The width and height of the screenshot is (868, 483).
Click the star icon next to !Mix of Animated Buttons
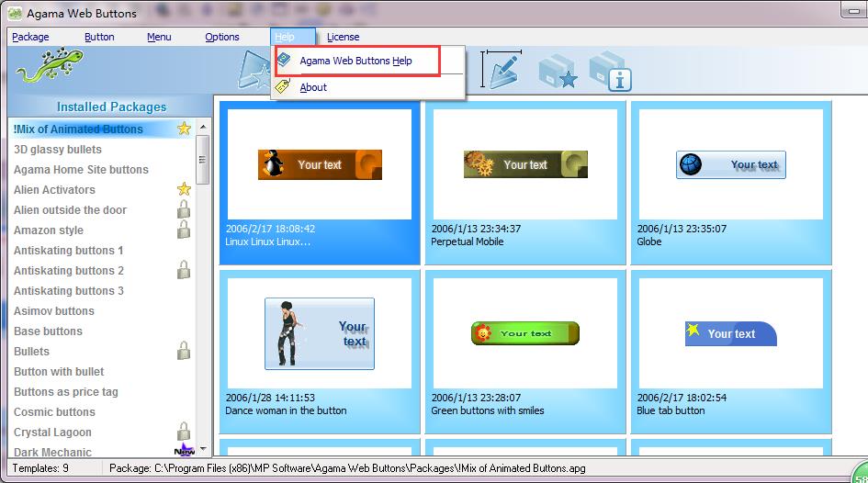click(184, 129)
